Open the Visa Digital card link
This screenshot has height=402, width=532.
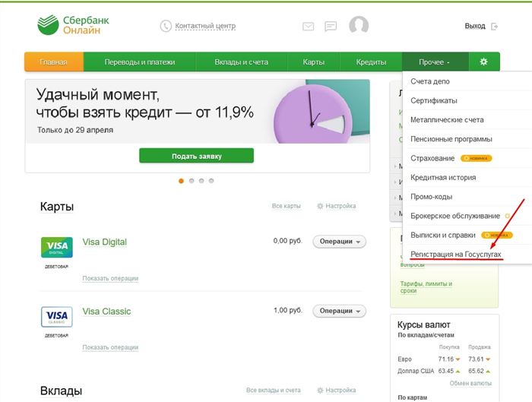coord(105,242)
